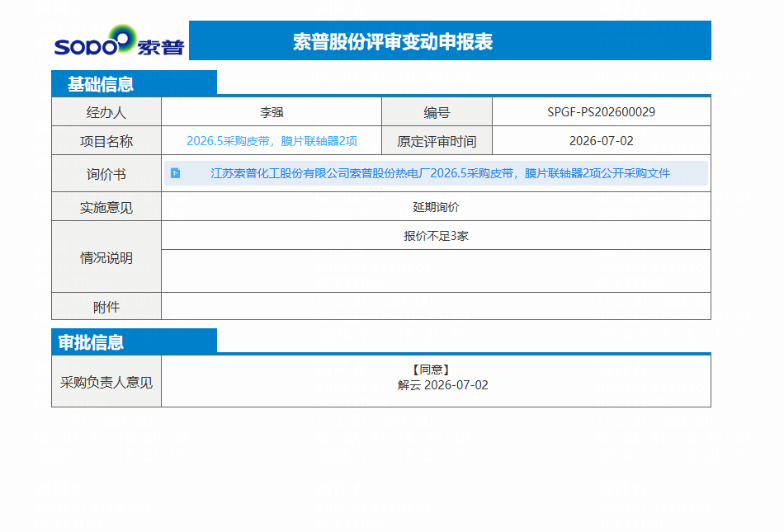Image resolution: width=784 pixels, height=532 pixels.
Task: Click the 原定评审时间 label cell
Action: (437, 141)
